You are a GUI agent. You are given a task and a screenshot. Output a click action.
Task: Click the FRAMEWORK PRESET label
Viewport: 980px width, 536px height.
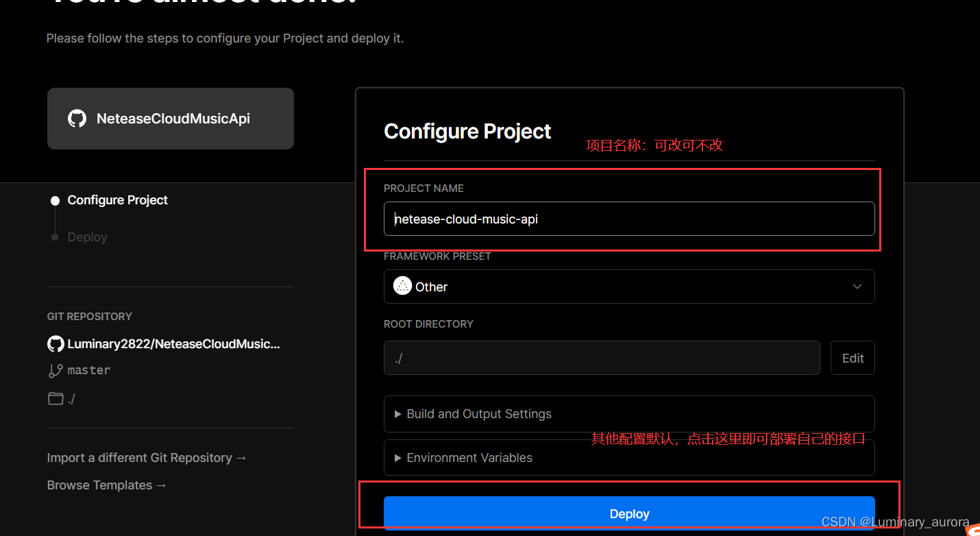tap(437, 256)
